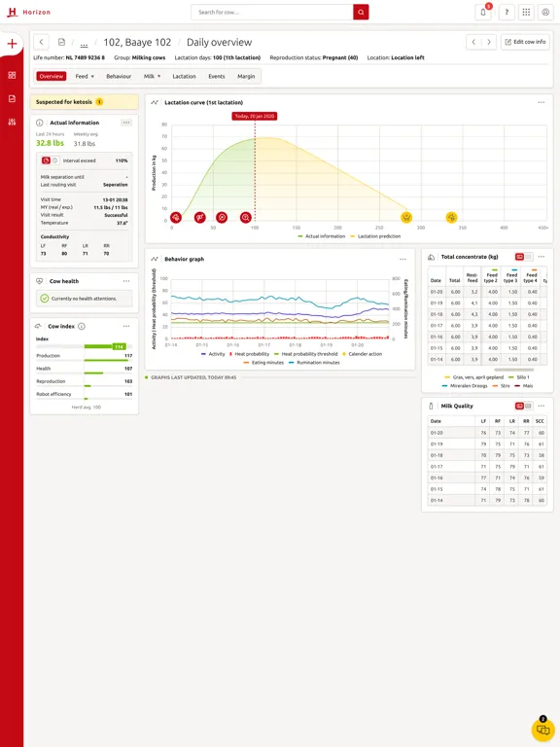Screen dimensions: 560x747
Task: Focus the Search for cow field
Action: (x=272, y=13)
